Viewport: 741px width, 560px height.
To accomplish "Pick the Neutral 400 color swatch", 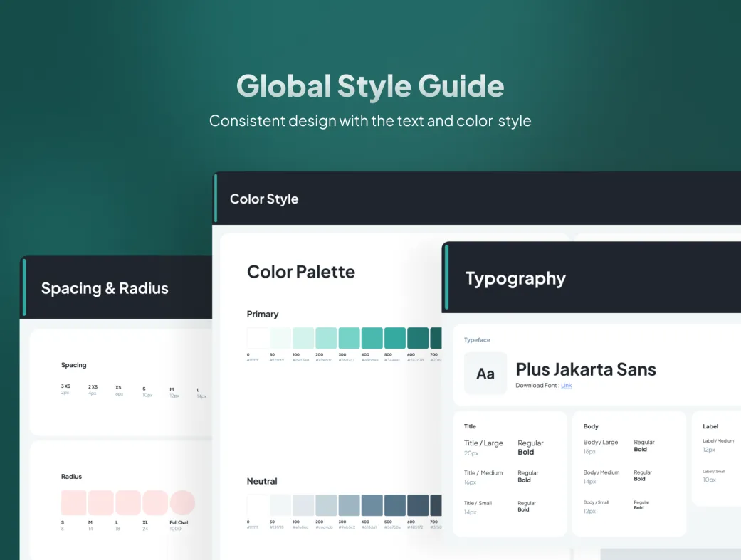I will tap(372, 505).
